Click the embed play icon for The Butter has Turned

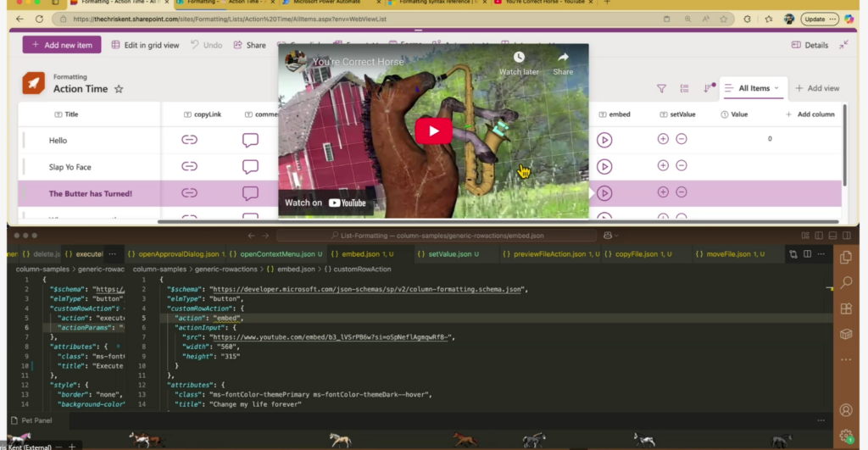pos(604,193)
